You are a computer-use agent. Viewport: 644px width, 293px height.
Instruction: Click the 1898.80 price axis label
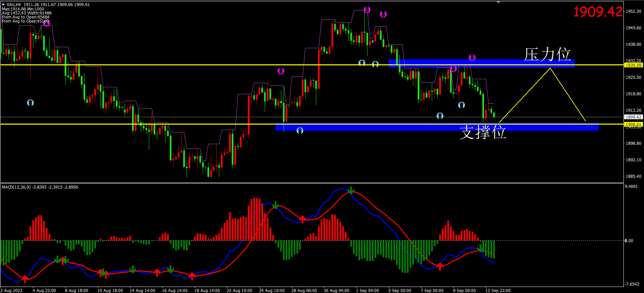[634, 143]
